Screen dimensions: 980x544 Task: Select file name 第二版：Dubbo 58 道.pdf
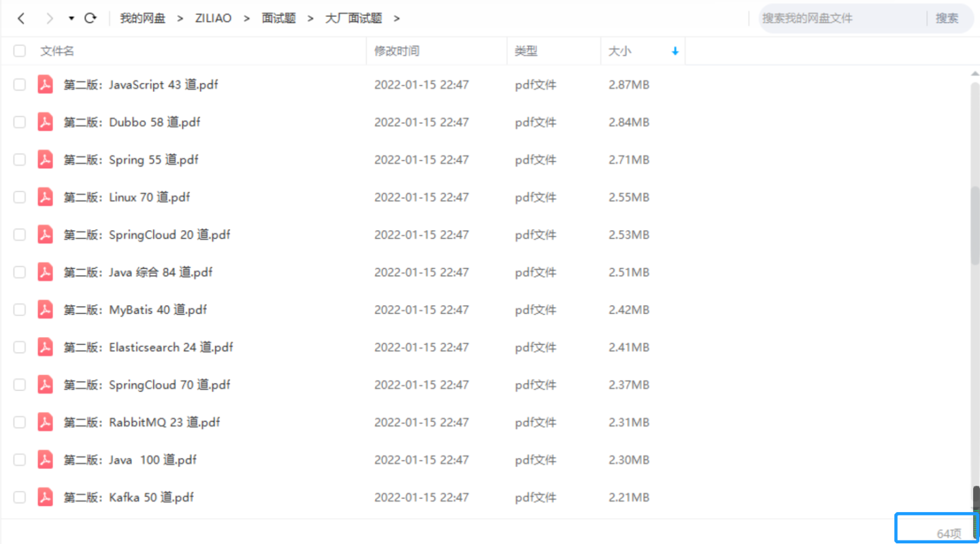(x=132, y=122)
